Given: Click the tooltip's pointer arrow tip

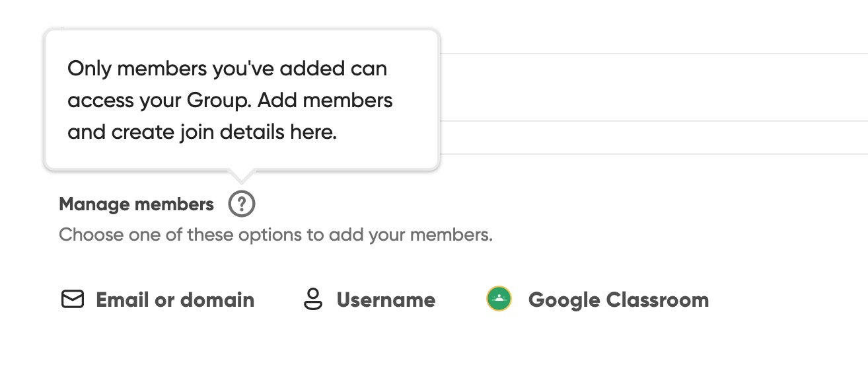Looking at the screenshot, I should (x=242, y=180).
